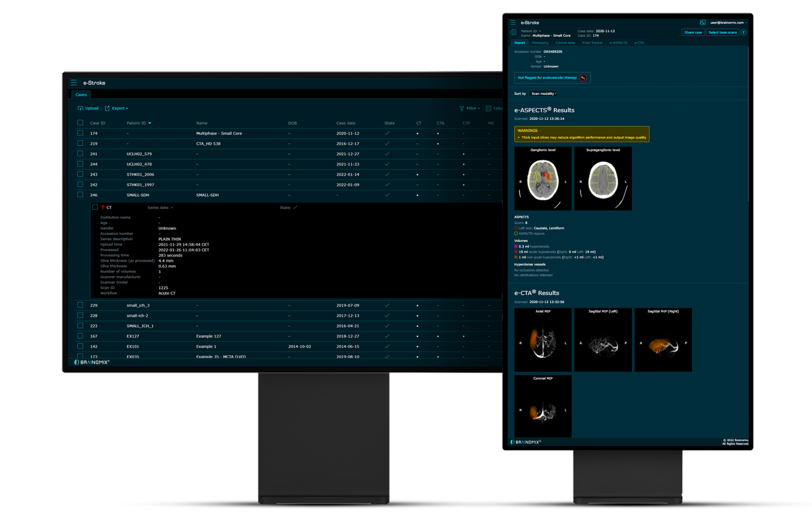Image resolution: width=812 pixels, height=522 pixels.
Task: Open the Sagittal MIP (Left) thumbnail
Action: click(603, 340)
